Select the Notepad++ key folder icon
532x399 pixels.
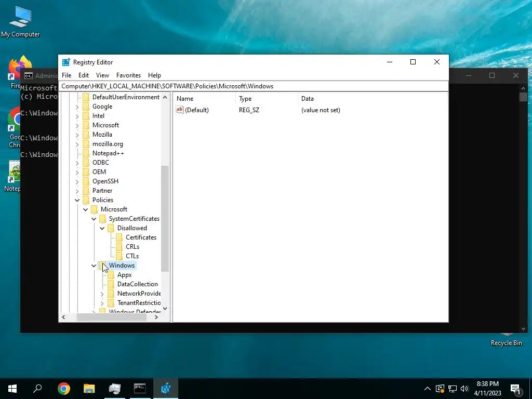(x=86, y=153)
